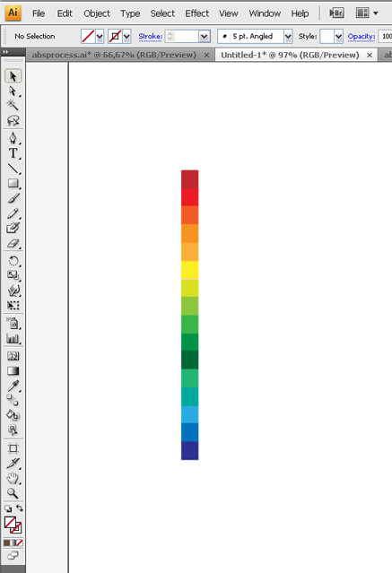
Task: Open the graphic Style dropdown
Action: pos(338,36)
